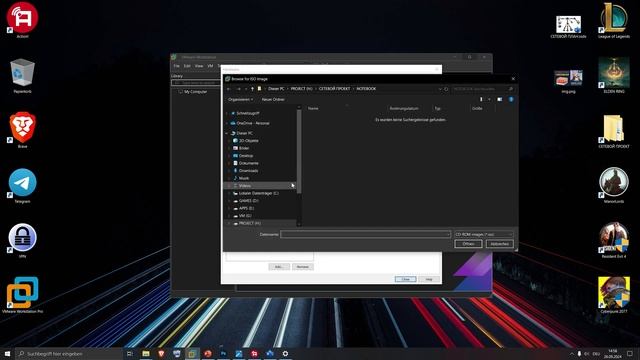
Task: Open the Windows Start button
Action: (x=7, y=353)
